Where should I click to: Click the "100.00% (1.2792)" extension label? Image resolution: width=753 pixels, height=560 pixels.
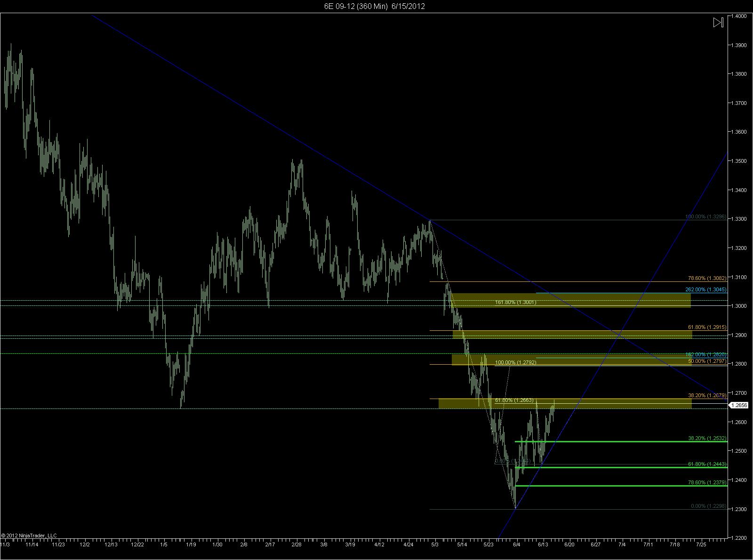pyautogui.click(x=516, y=362)
